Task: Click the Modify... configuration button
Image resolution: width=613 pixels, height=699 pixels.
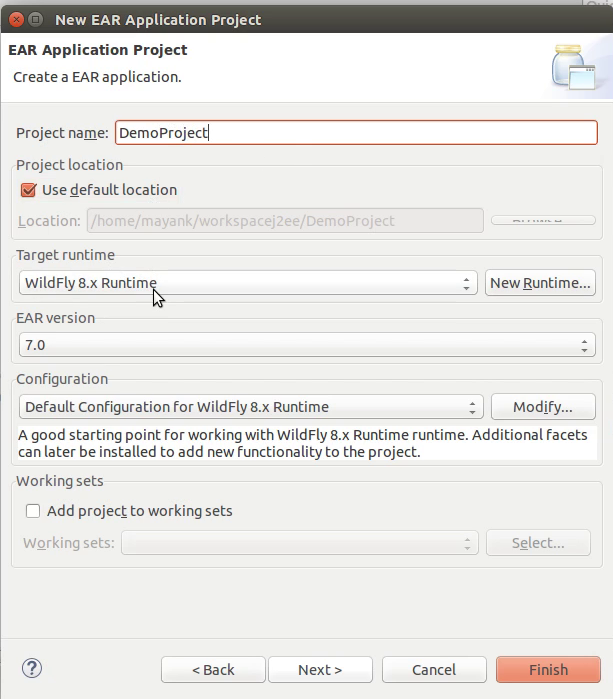Action: point(543,407)
